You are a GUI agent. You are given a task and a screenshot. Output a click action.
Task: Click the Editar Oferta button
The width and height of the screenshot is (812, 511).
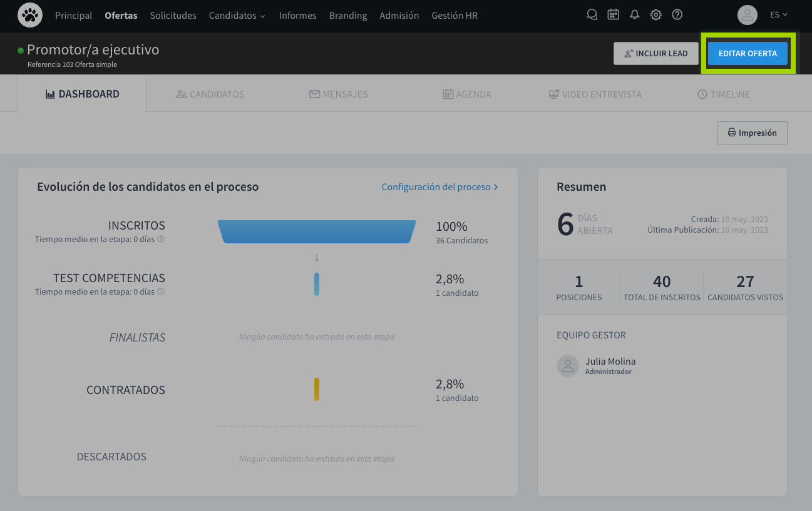pos(748,54)
